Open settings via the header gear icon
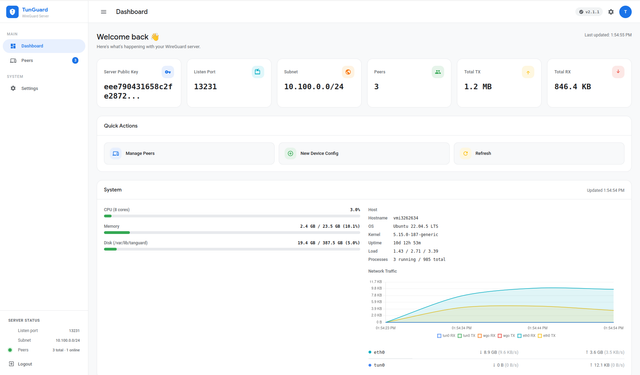The height and width of the screenshot is (375, 640). coord(611,12)
